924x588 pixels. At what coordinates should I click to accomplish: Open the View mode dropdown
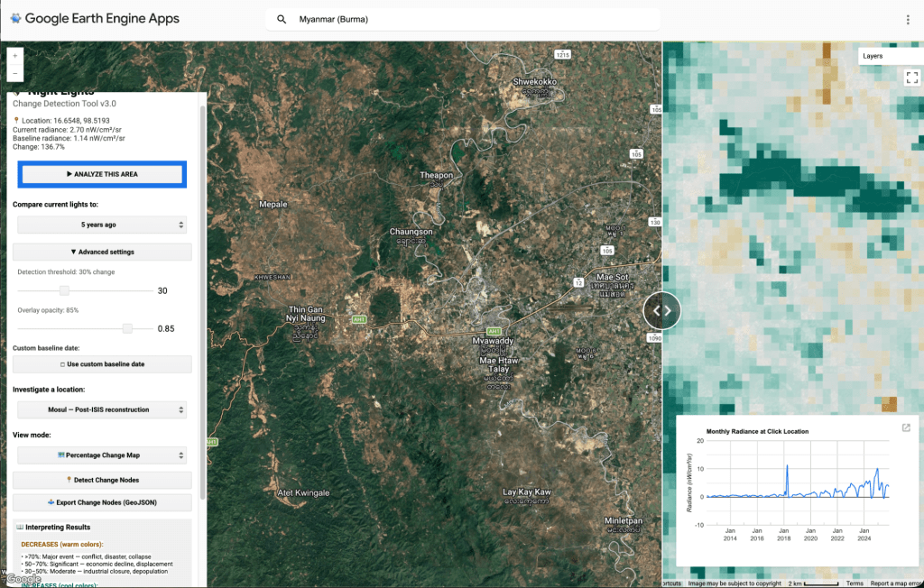(x=102, y=455)
